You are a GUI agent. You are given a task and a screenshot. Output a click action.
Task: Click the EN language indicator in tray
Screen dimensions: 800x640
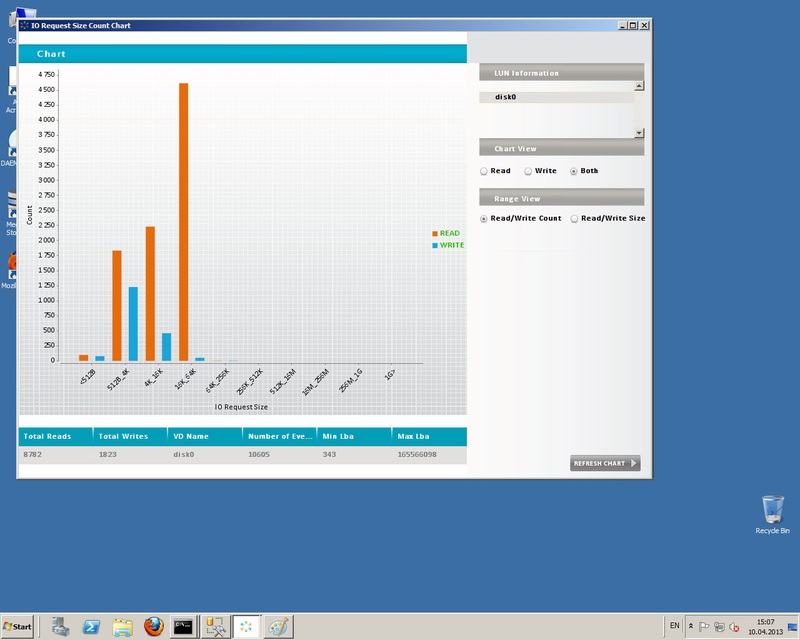coord(674,626)
